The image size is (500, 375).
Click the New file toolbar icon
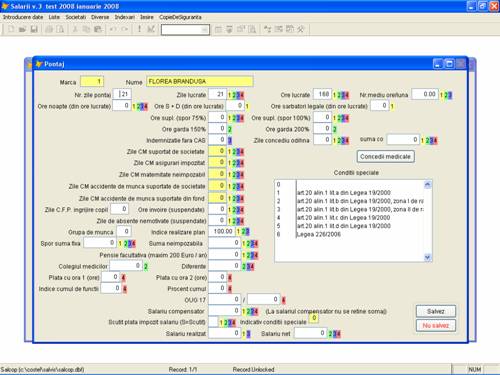tap(11, 29)
